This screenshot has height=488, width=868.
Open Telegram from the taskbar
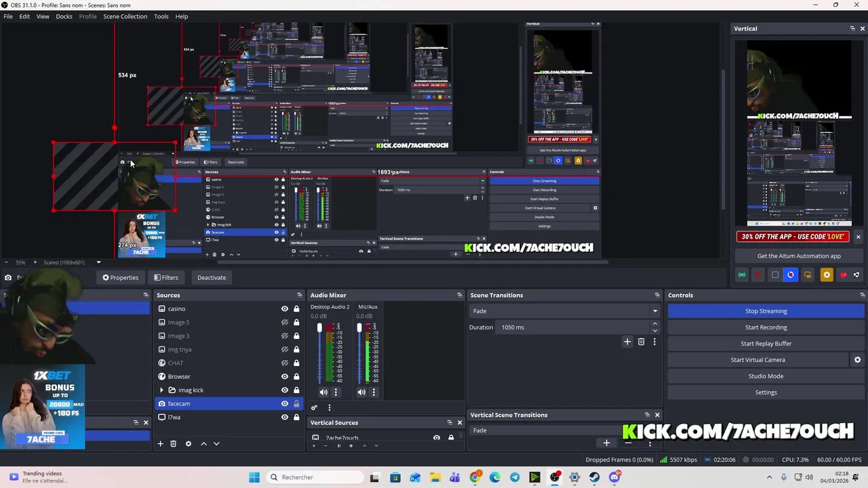(515, 477)
